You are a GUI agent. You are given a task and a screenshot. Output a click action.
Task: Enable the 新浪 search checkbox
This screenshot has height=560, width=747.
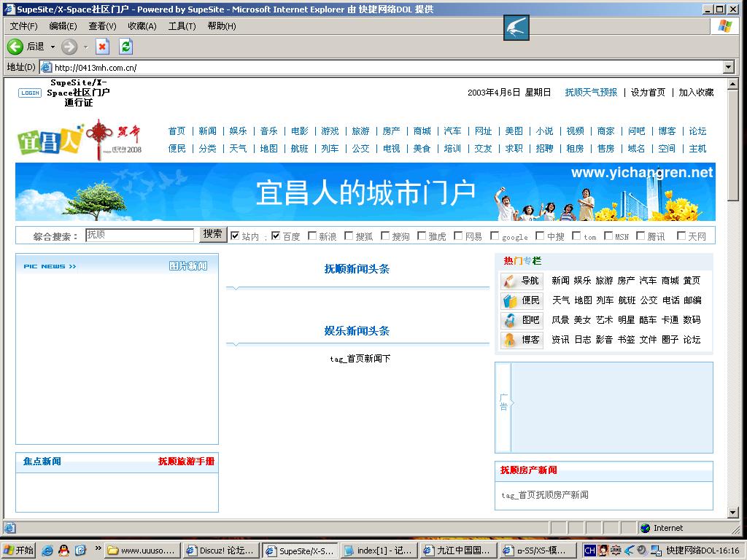click(x=312, y=236)
